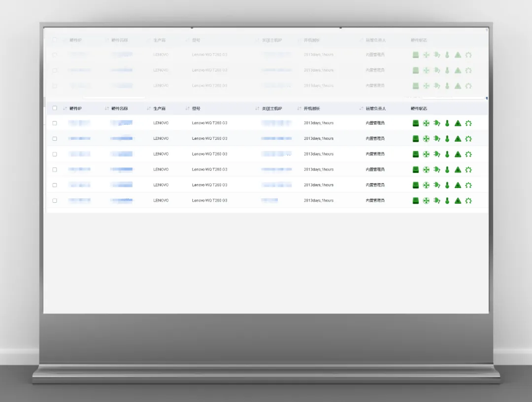Tick the first row checkbox
The width and height of the screenshot is (532, 402).
(55, 123)
